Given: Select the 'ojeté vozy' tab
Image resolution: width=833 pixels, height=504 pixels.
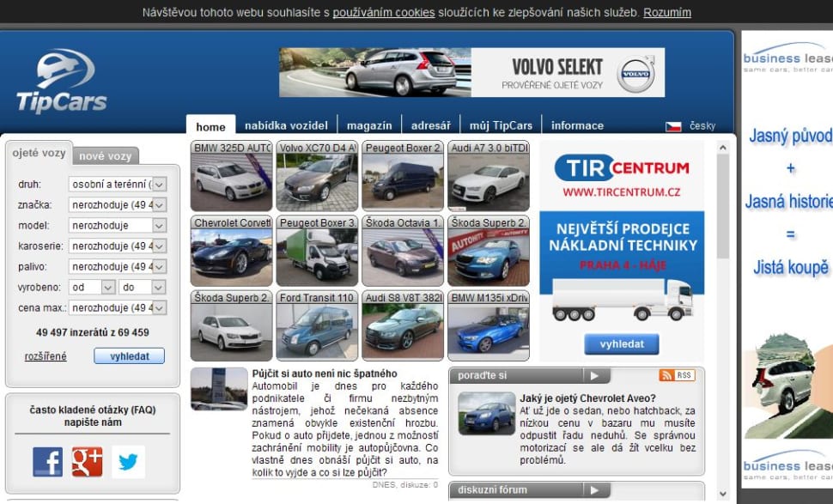Looking at the screenshot, I should point(39,154).
